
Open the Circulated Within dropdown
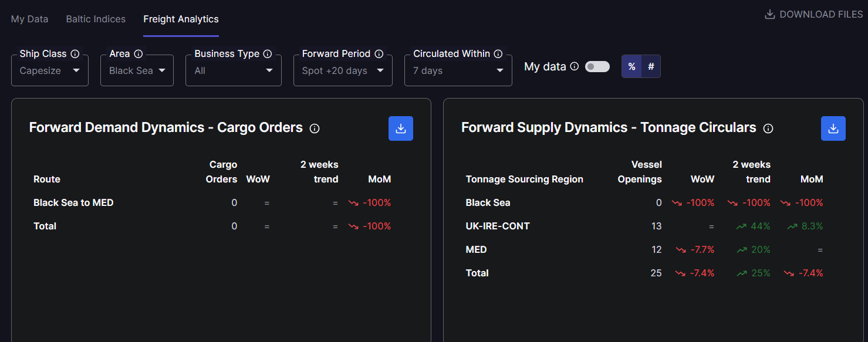click(x=458, y=70)
